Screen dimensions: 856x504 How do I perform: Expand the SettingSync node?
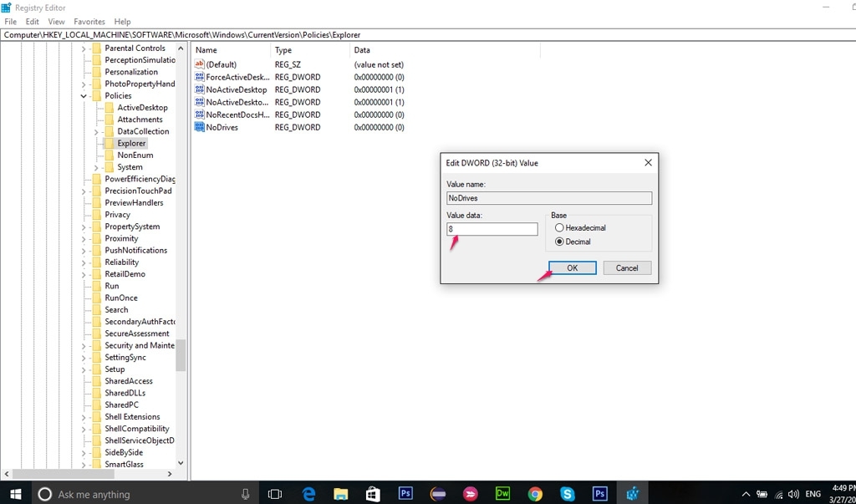(84, 358)
